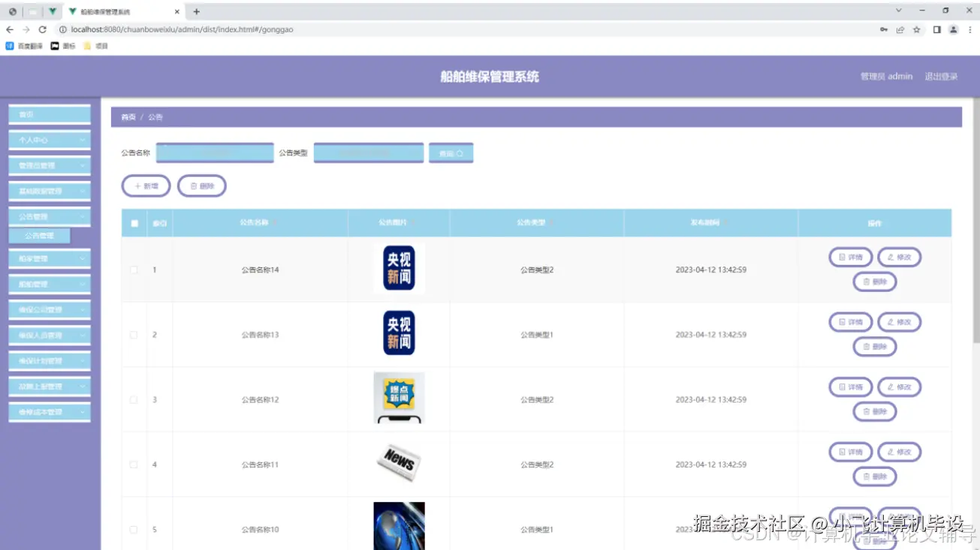Click 删除 in the 公告名称12 row
Screen dimensions: 980x550
[875, 412]
